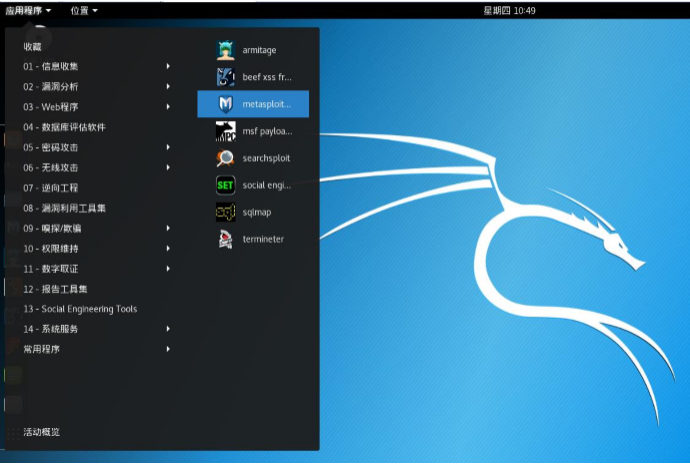Select the armitage label
Viewport: 690px width, 464px height.
pos(259,50)
